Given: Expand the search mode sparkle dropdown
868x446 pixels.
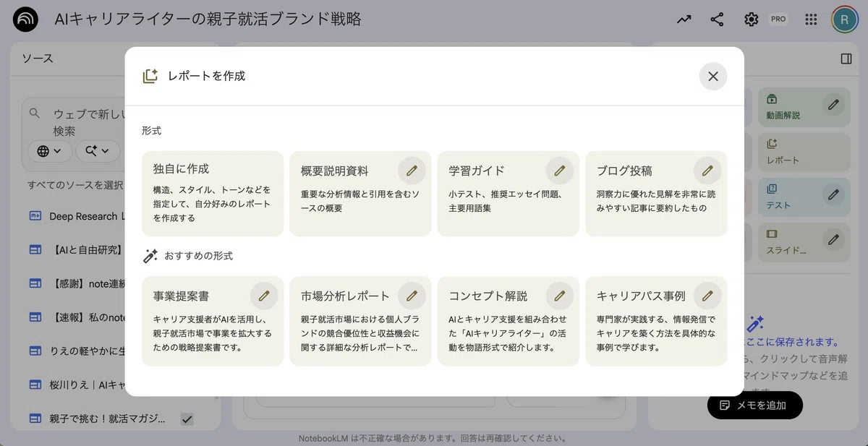Looking at the screenshot, I should tap(97, 150).
